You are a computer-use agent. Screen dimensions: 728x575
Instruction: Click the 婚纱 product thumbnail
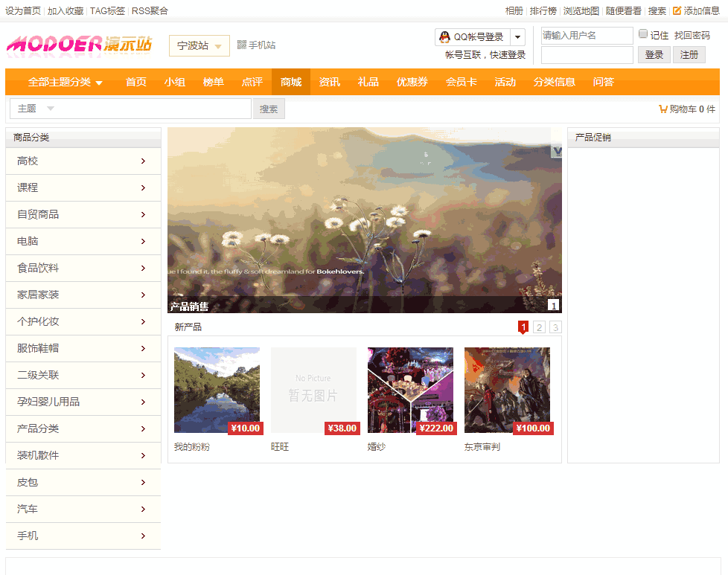pyautogui.click(x=410, y=390)
